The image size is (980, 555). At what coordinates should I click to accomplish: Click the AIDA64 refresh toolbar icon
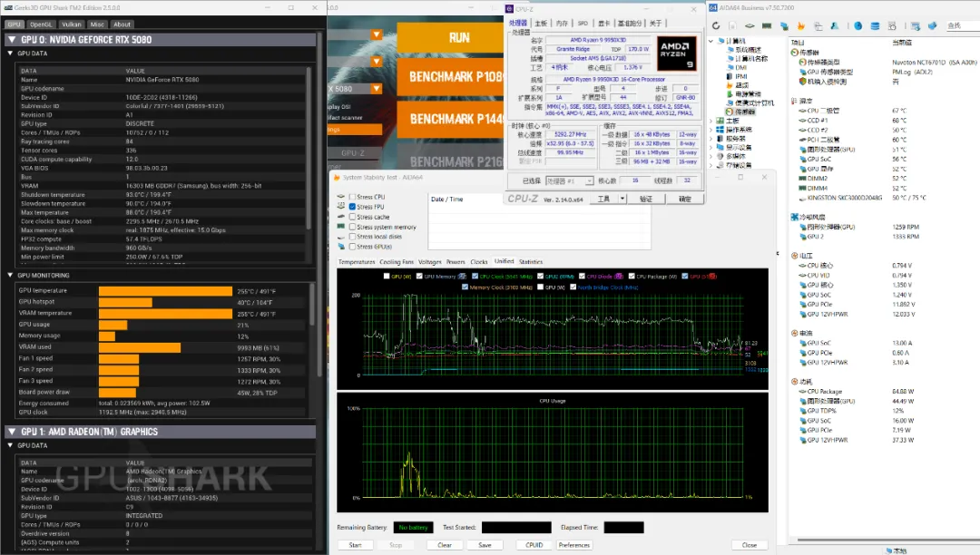coord(716,25)
